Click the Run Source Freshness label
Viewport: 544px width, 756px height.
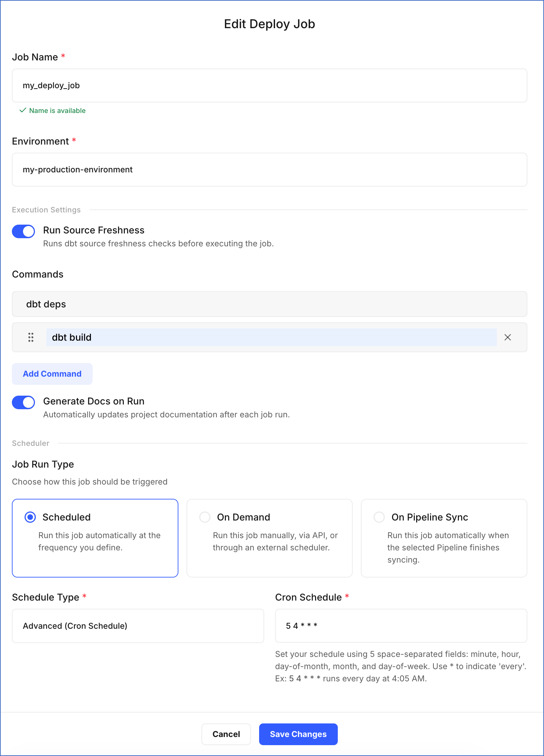click(x=94, y=230)
